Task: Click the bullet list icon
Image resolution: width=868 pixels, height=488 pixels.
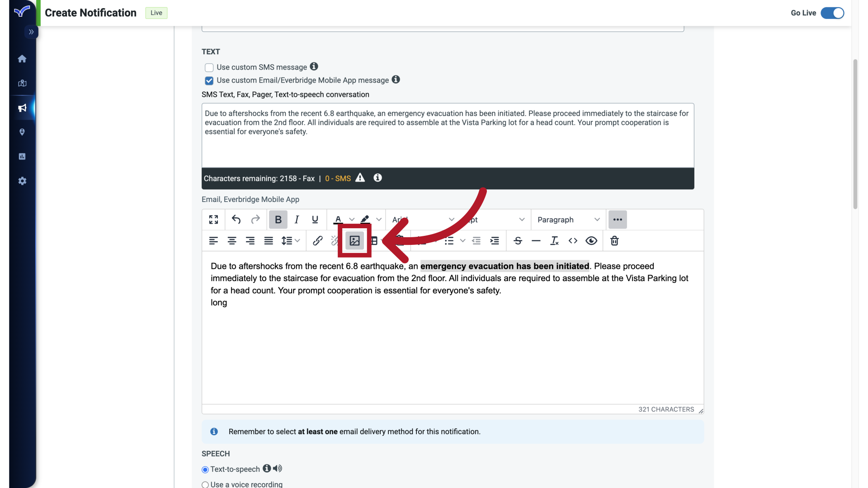Action: click(449, 241)
